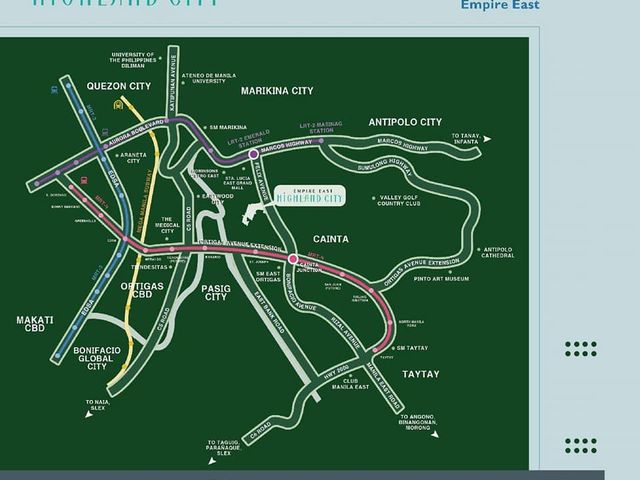Click the Makati CBD label
The image size is (640, 480).
35,324
